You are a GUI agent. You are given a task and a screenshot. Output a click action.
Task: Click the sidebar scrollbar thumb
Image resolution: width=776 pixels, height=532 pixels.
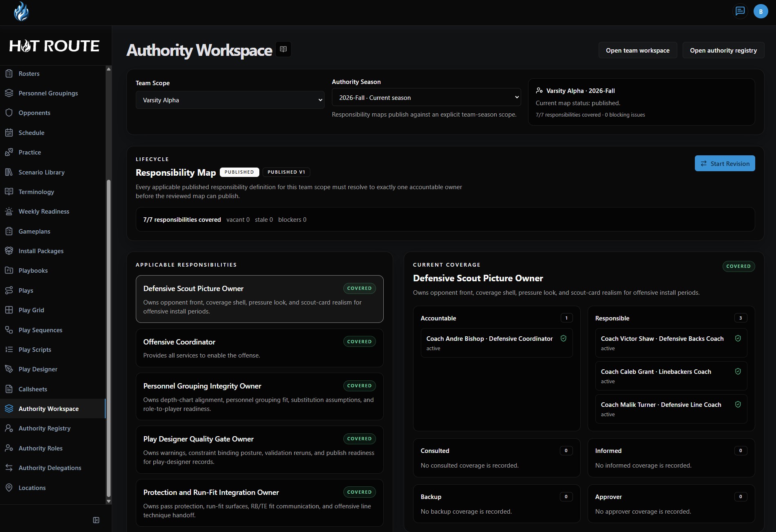click(108, 338)
